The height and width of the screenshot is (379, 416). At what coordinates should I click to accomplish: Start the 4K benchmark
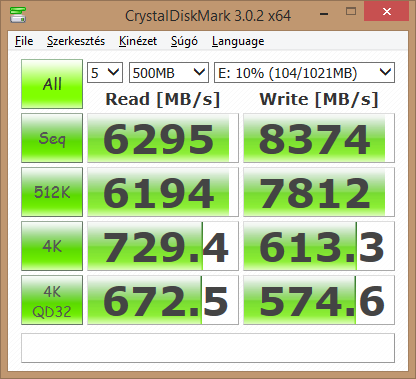tap(52, 246)
